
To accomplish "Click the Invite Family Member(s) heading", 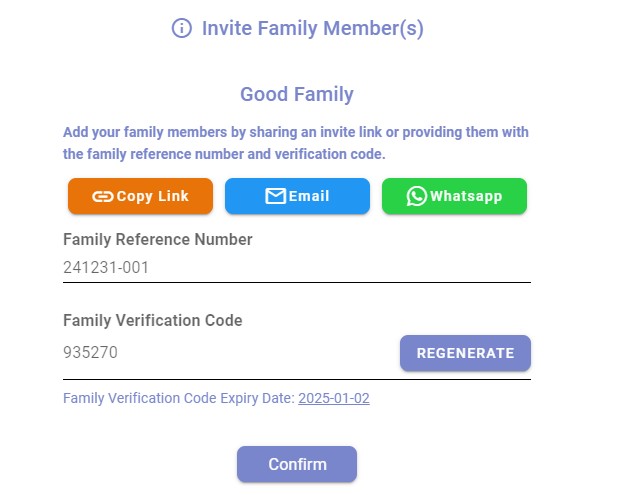I will pos(313,29).
